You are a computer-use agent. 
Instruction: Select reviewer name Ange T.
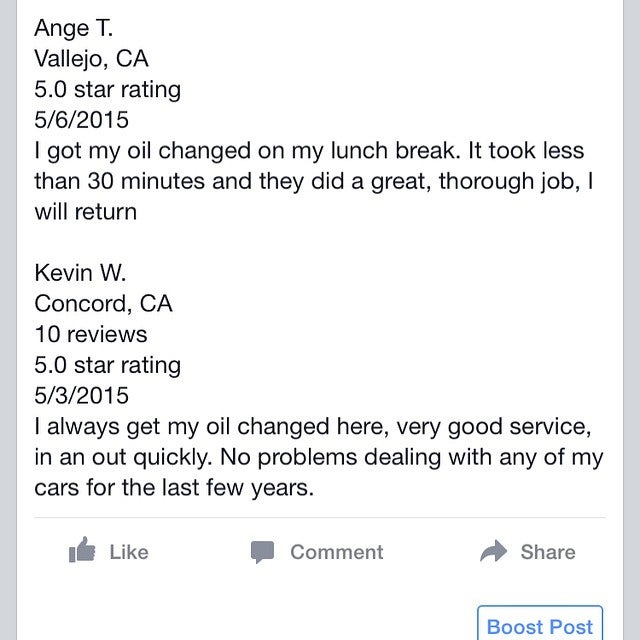click(74, 27)
